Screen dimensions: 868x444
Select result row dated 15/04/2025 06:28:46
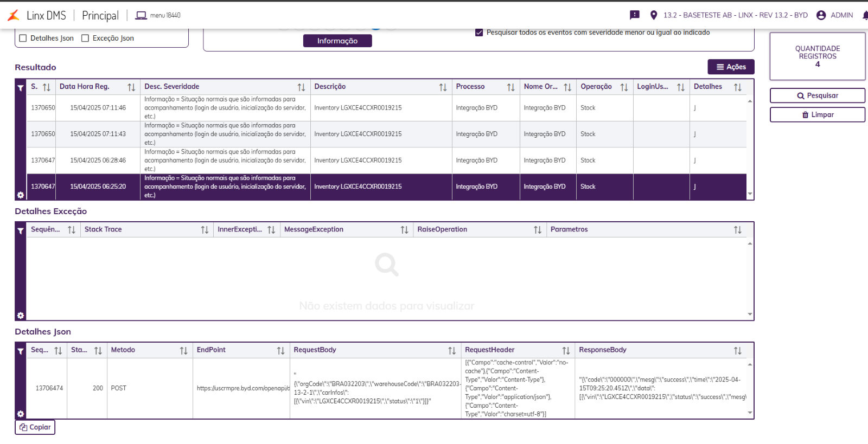pos(387,160)
